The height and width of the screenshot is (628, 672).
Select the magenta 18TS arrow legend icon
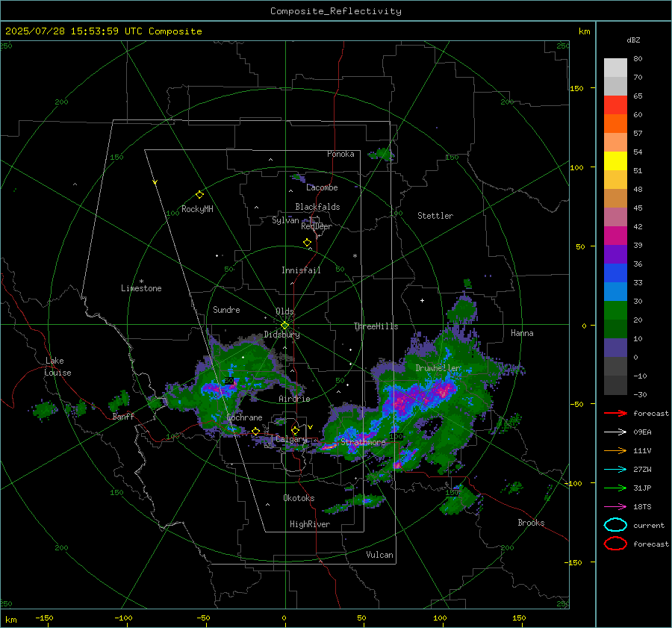click(615, 507)
